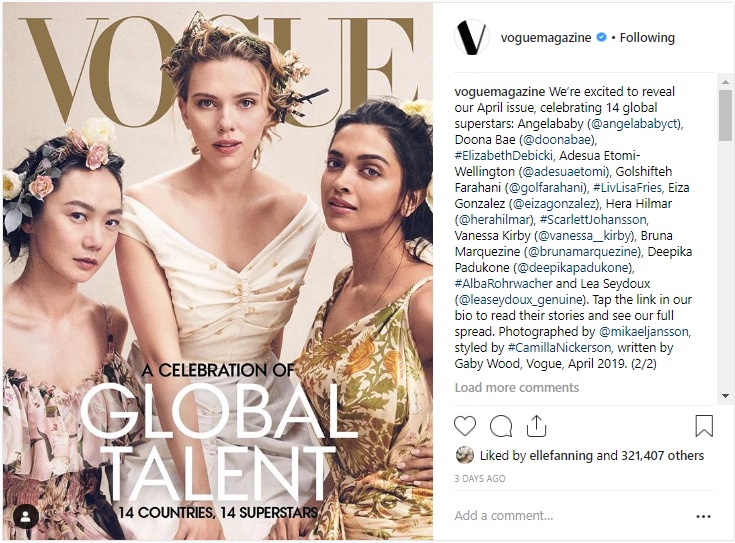This screenshot has width=735, height=543.
Task: Click the scrollbar down arrow in comments
Action: click(725, 396)
